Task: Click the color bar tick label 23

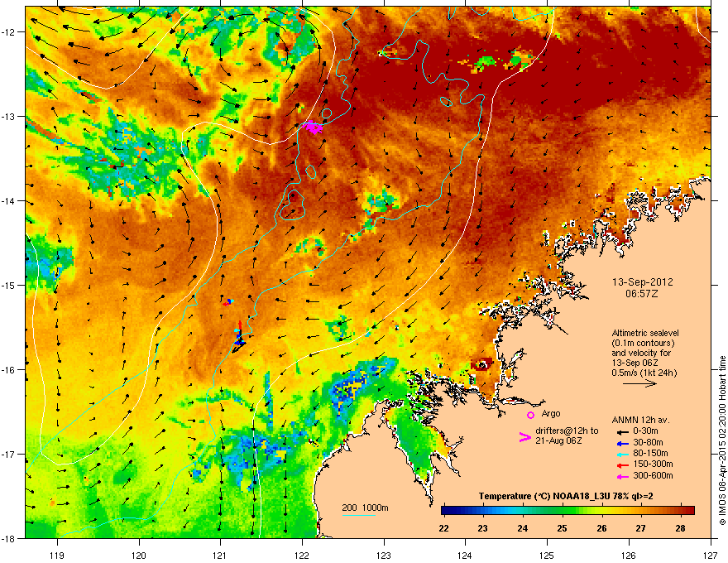Action: (483, 528)
